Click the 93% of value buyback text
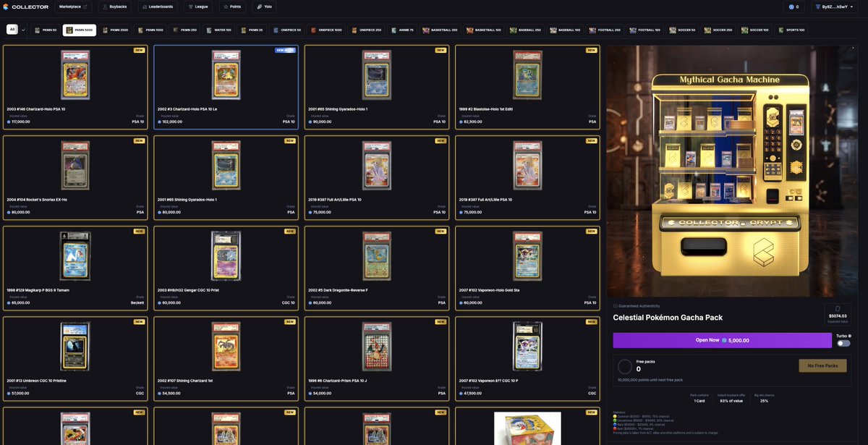Screen dimensions: 868x445 [731, 400]
